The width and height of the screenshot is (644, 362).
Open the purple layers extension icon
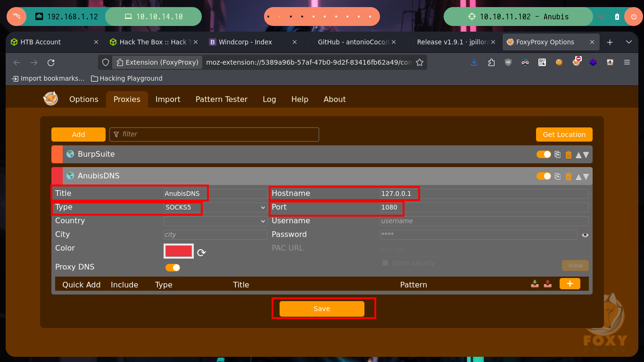pyautogui.click(x=593, y=62)
